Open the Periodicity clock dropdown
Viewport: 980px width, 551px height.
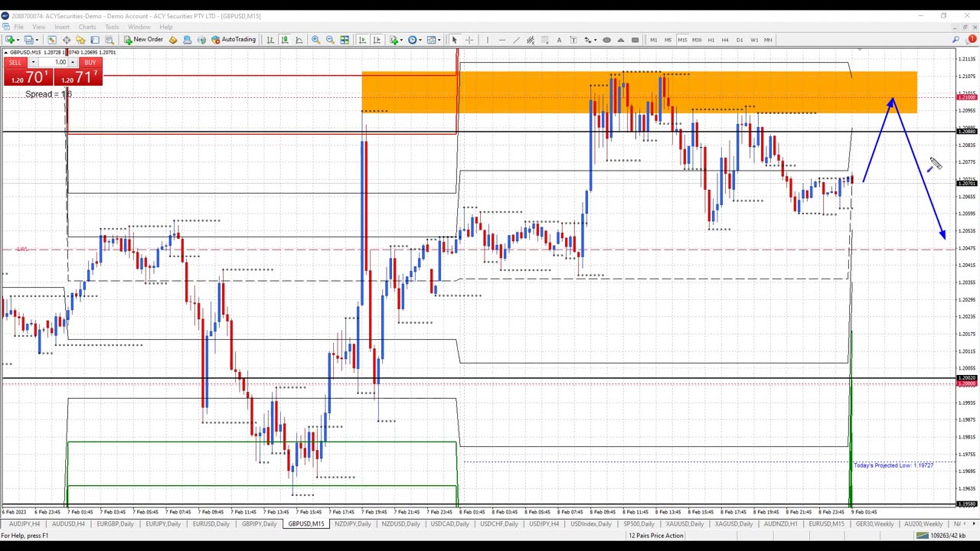pyautogui.click(x=414, y=40)
